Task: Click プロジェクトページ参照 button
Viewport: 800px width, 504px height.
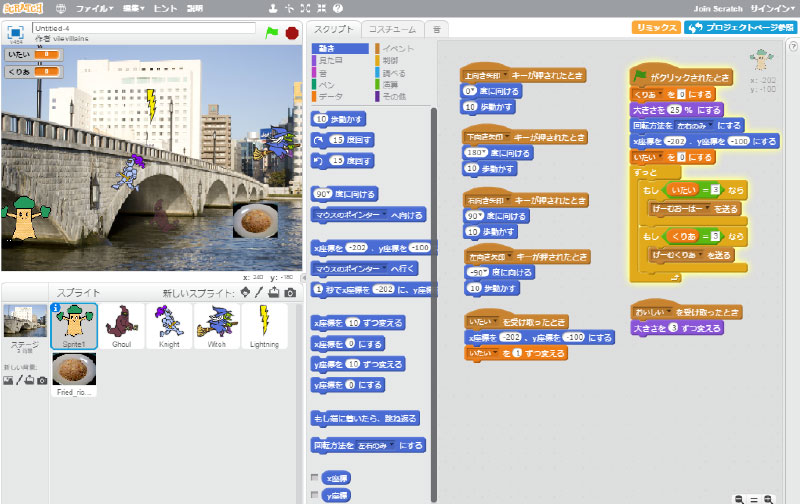Action: click(x=740, y=28)
